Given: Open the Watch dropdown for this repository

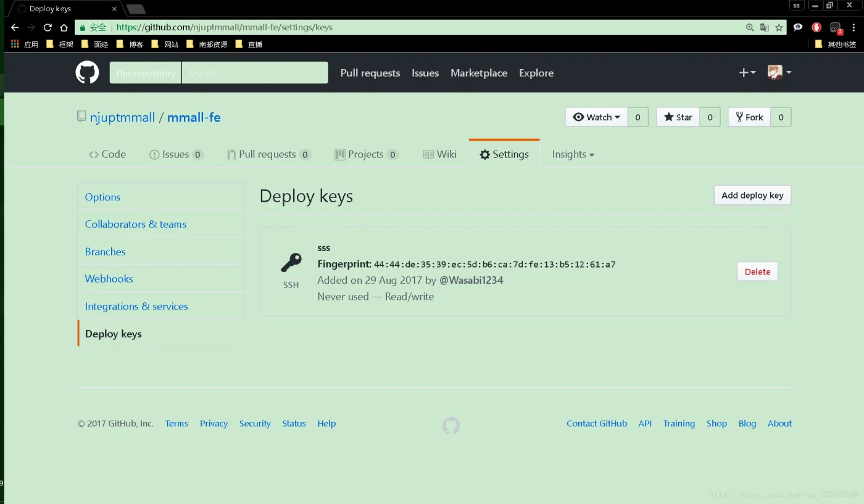Looking at the screenshot, I should (596, 117).
